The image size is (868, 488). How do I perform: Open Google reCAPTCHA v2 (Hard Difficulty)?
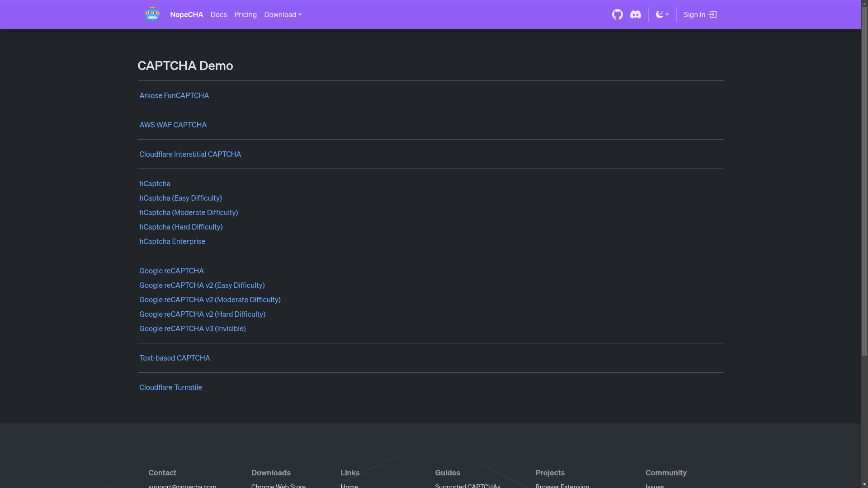point(202,314)
